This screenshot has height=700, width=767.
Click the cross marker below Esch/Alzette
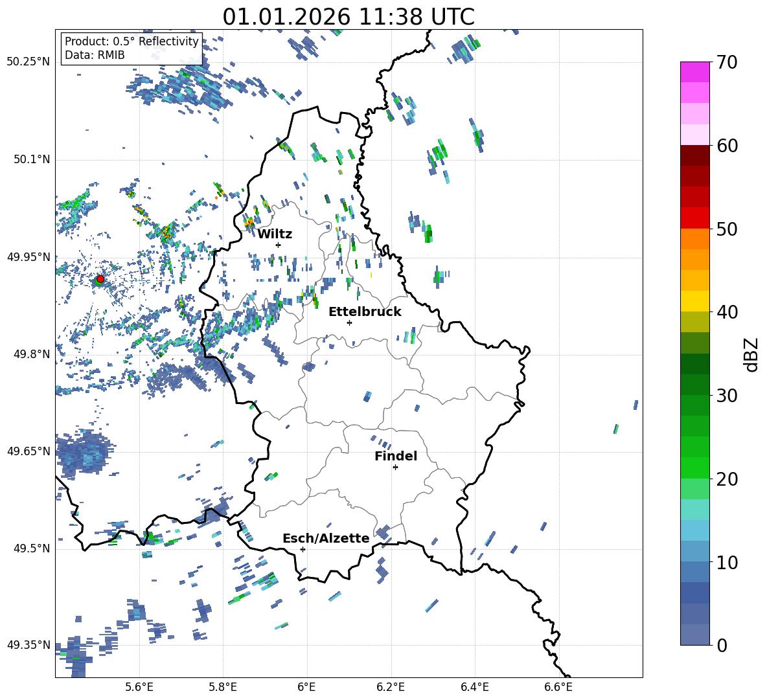pyautogui.click(x=303, y=549)
